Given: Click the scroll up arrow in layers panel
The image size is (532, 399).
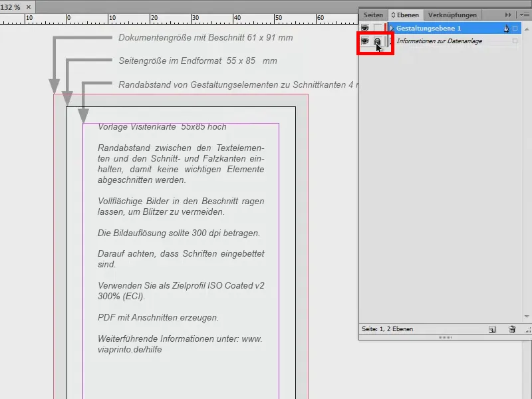Looking at the screenshot, I should 527,29.
